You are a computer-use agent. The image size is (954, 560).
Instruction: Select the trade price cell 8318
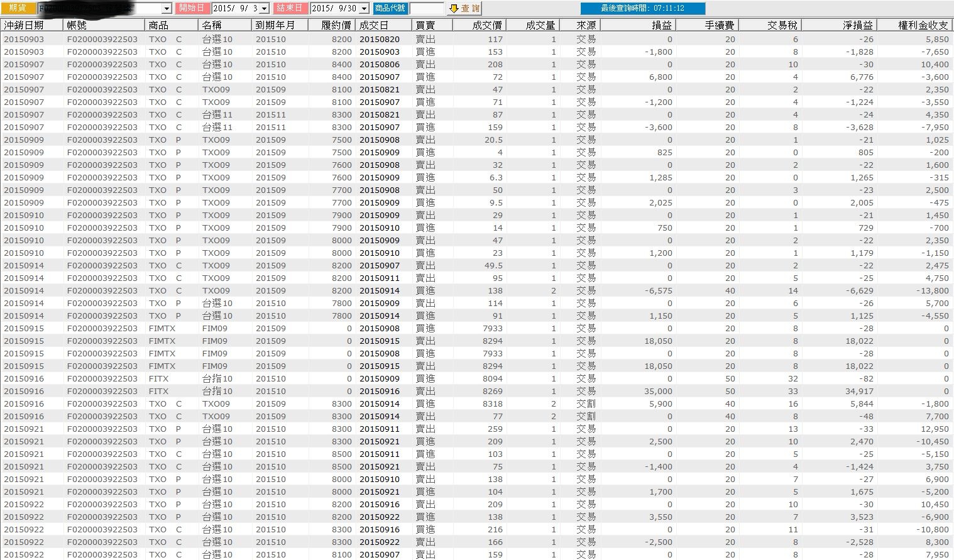click(x=492, y=404)
